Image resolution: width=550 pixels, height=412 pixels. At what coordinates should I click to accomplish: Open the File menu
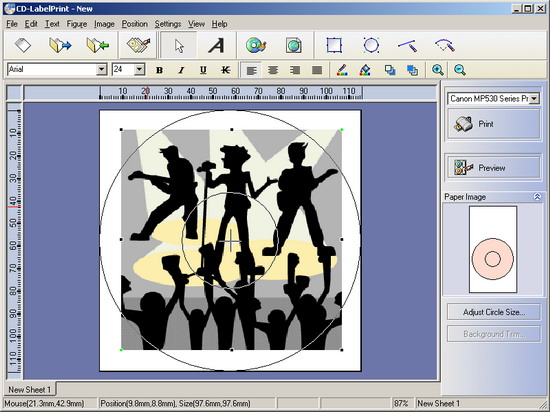(x=12, y=24)
